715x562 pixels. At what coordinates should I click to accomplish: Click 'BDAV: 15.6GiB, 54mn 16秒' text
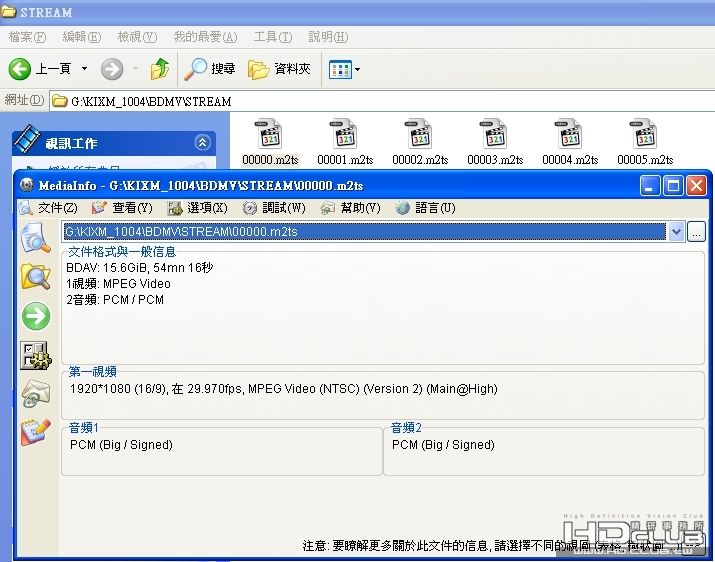point(140,267)
